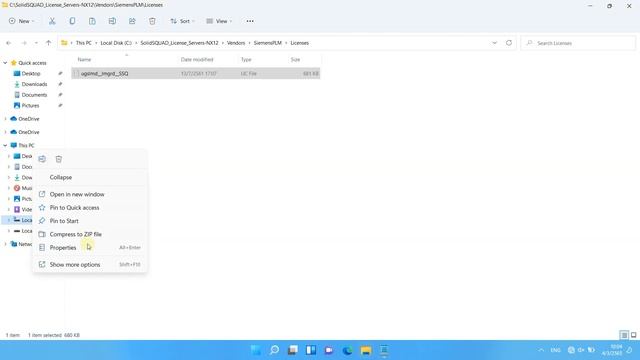Open the Sort dropdown
This screenshot has width=640, height=360.
tap(182, 21)
